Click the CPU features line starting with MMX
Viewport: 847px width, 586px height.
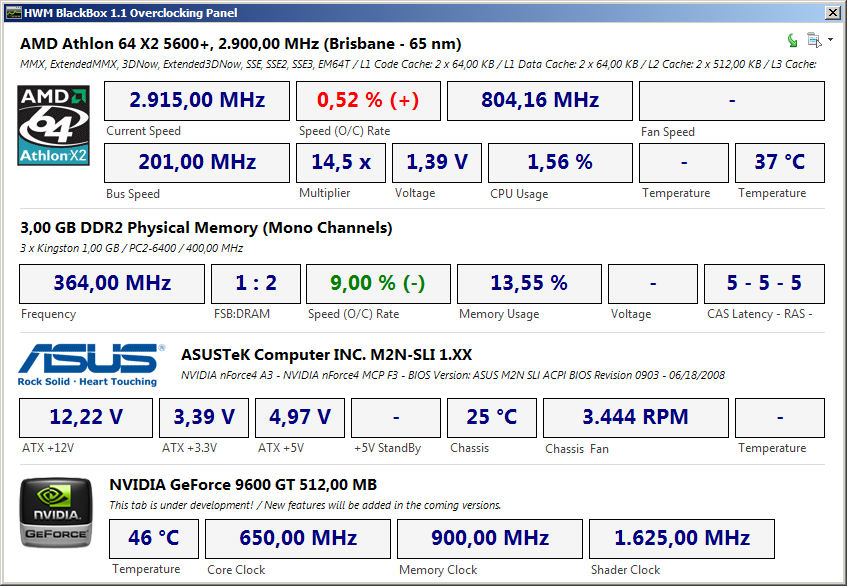[x=418, y=64]
